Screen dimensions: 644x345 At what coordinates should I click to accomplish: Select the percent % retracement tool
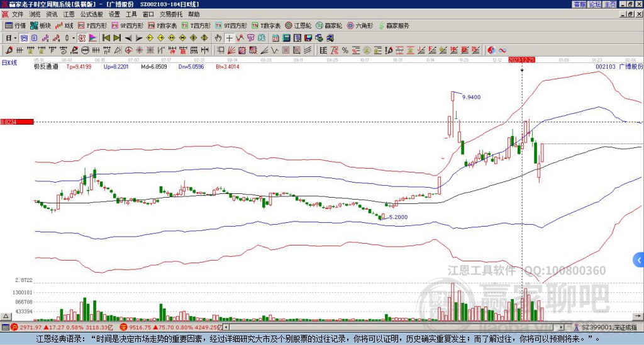coord(345,50)
